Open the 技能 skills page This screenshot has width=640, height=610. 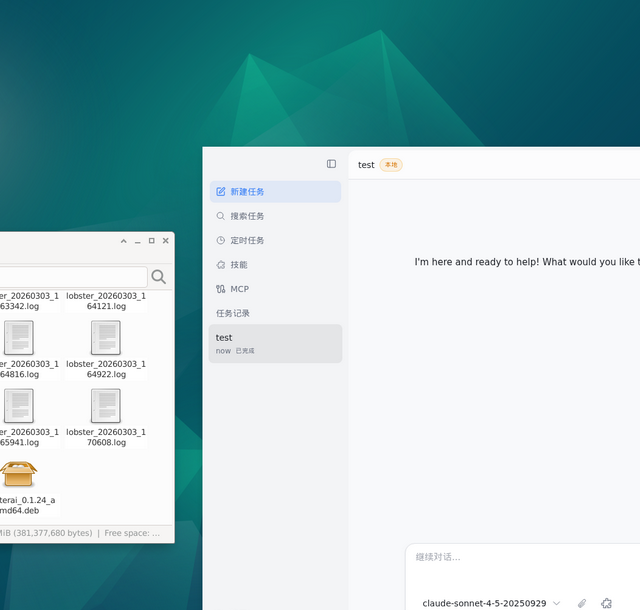276,265
